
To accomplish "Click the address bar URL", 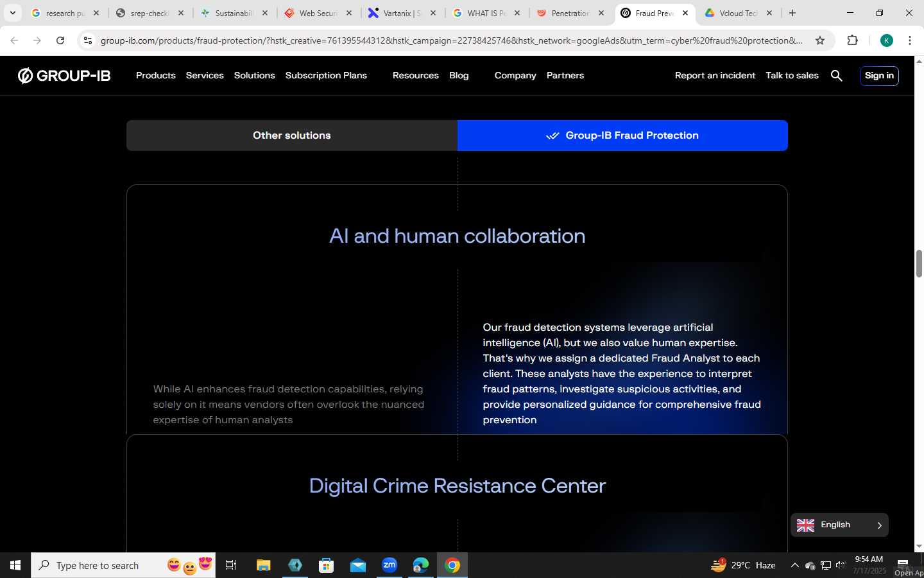I will [451, 40].
